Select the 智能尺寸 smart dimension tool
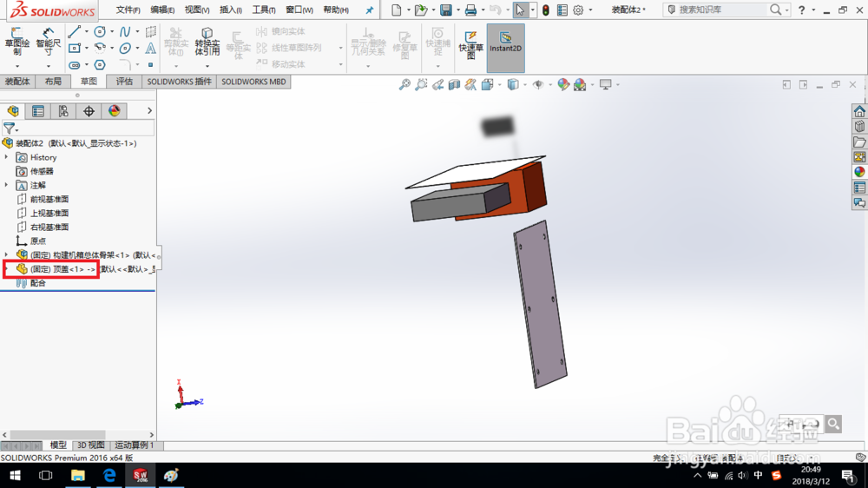868x488 pixels. 48,42
